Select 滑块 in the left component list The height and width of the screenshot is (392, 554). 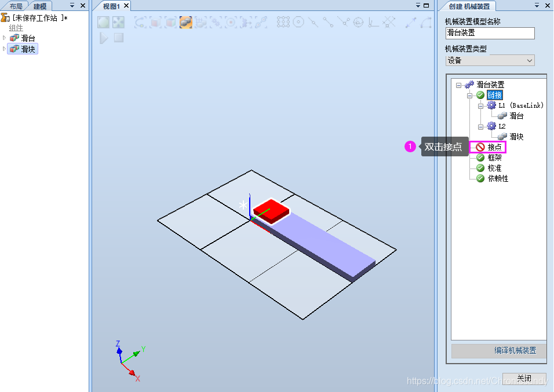(28, 49)
